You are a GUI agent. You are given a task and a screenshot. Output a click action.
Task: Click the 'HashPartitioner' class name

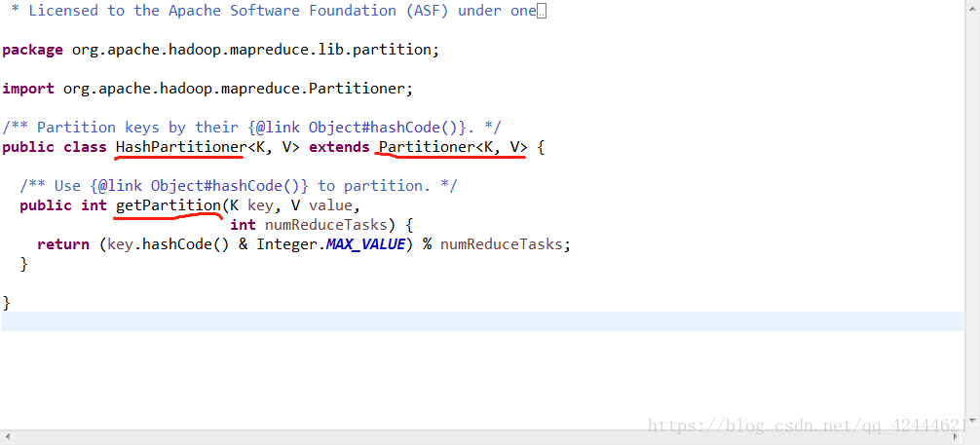pyautogui.click(x=180, y=147)
